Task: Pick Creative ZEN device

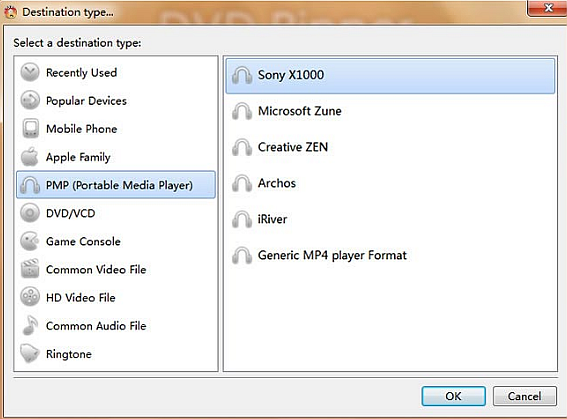Action: pos(390,147)
